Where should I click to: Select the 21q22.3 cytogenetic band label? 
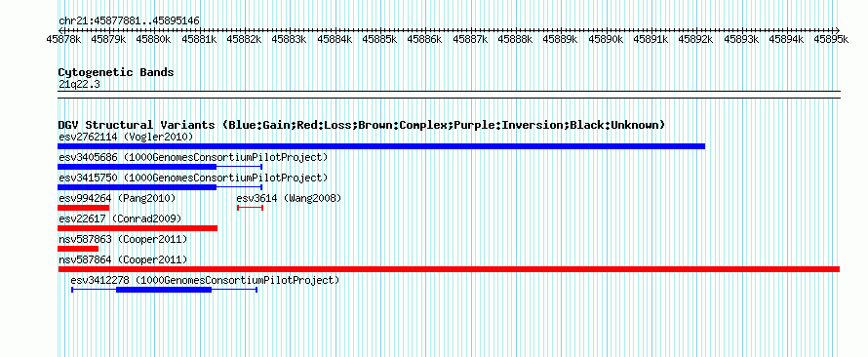[x=79, y=84]
